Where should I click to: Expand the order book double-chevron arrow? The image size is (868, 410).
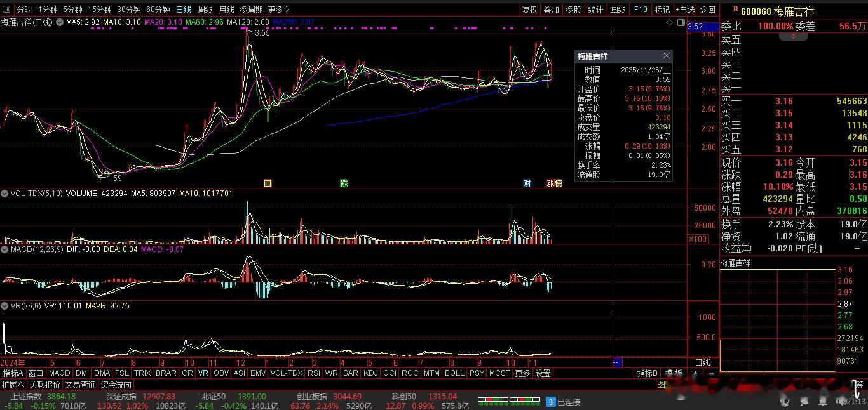click(793, 36)
